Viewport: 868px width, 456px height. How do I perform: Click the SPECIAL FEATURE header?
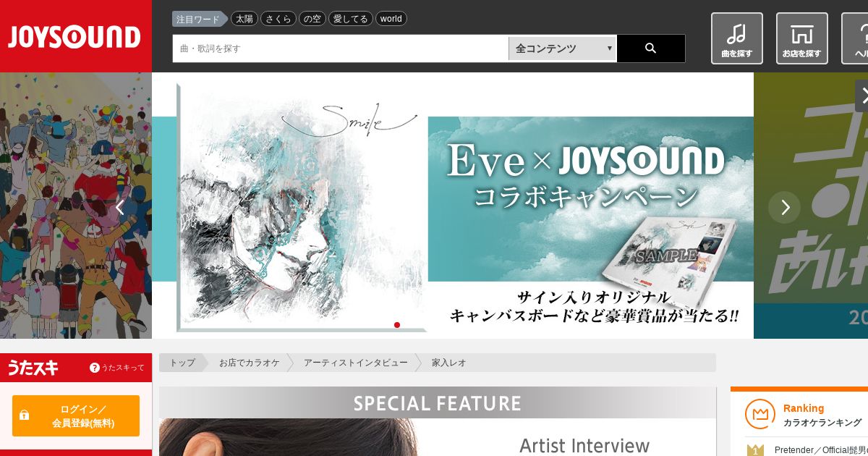(438, 402)
